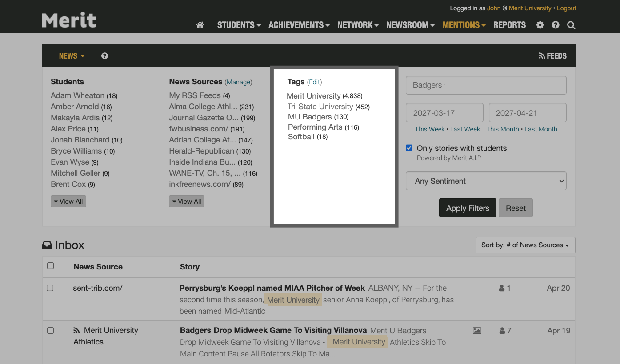620x364 pixels.
Task: Open the FEEDS RSS icon
Action: [x=541, y=55]
